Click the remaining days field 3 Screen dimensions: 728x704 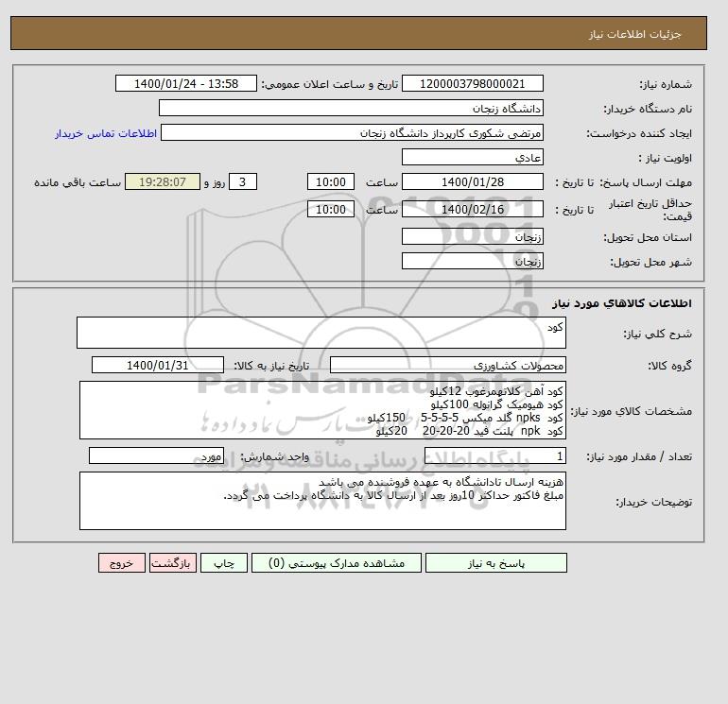point(243,182)
